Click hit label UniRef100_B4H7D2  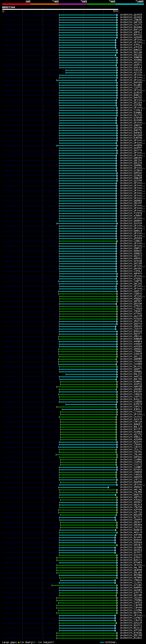[131, 98]
